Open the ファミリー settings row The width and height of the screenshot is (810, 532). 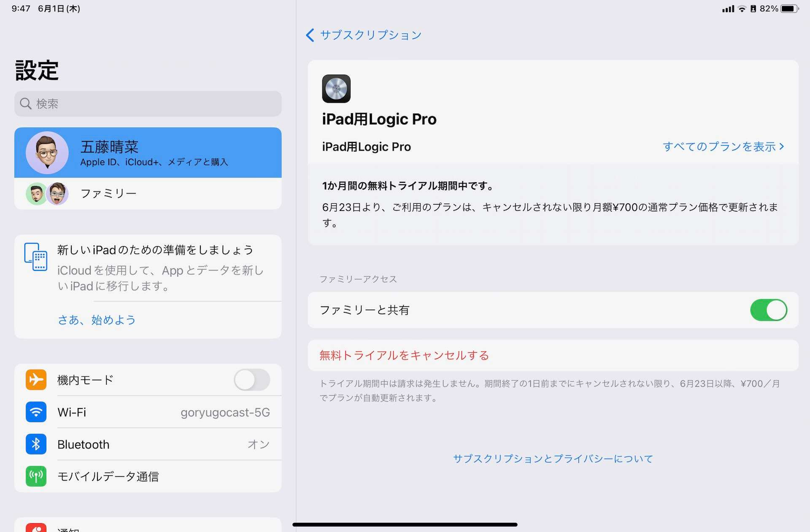tap(148, 194)
